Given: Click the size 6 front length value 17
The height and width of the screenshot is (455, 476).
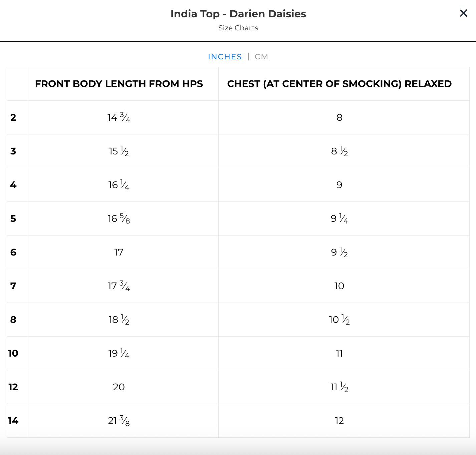Looking at the screenshot, I should pos(119,252).
